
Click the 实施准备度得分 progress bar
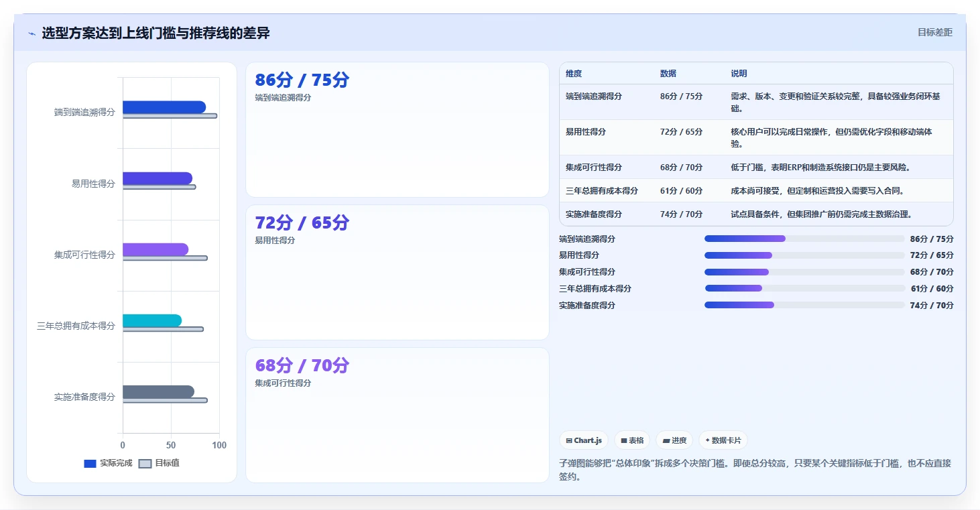coord(804,305)
